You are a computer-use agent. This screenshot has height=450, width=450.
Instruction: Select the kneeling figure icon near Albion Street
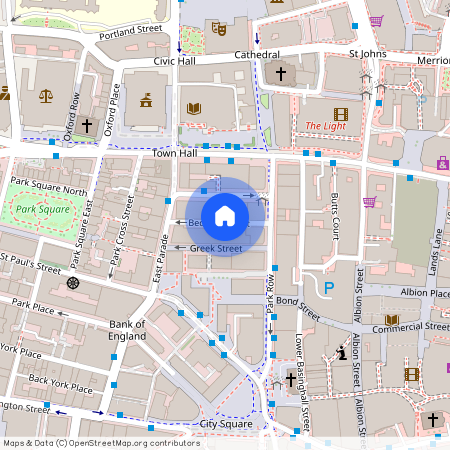pyautogui.click(x=341, y=353)
